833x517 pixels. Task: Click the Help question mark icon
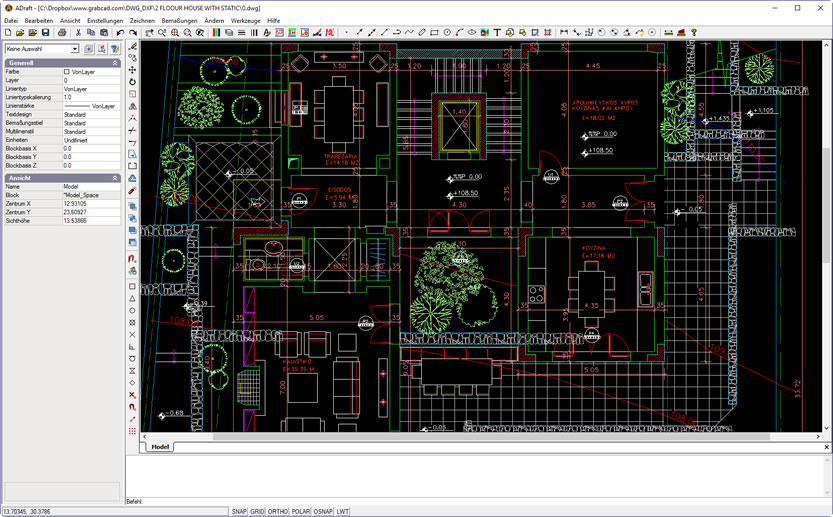(x=694, y=33)
